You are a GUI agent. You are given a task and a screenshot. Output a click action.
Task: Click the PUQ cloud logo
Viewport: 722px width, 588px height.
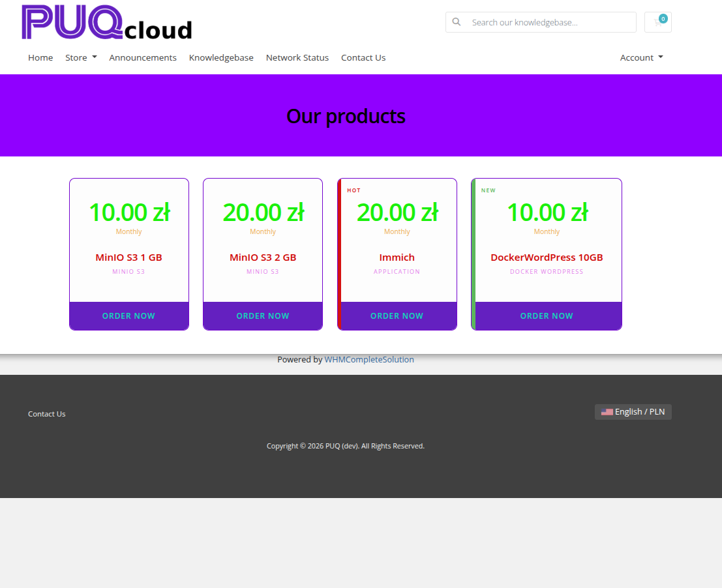point(107,23)
